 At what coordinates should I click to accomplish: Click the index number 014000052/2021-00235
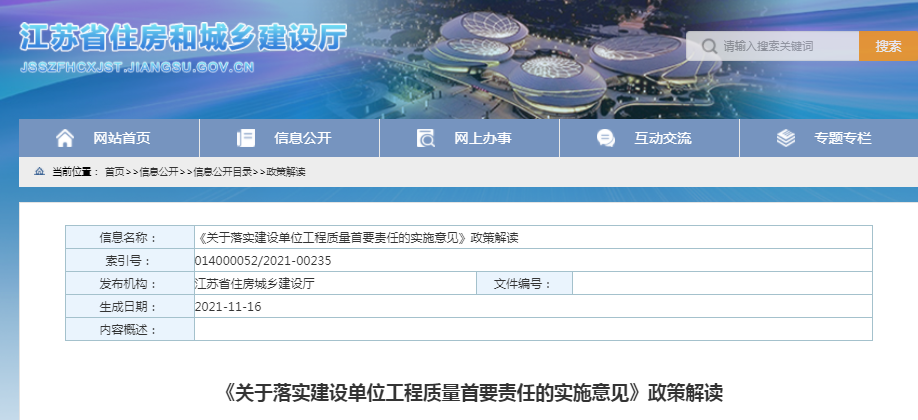(x=263, y=261)
